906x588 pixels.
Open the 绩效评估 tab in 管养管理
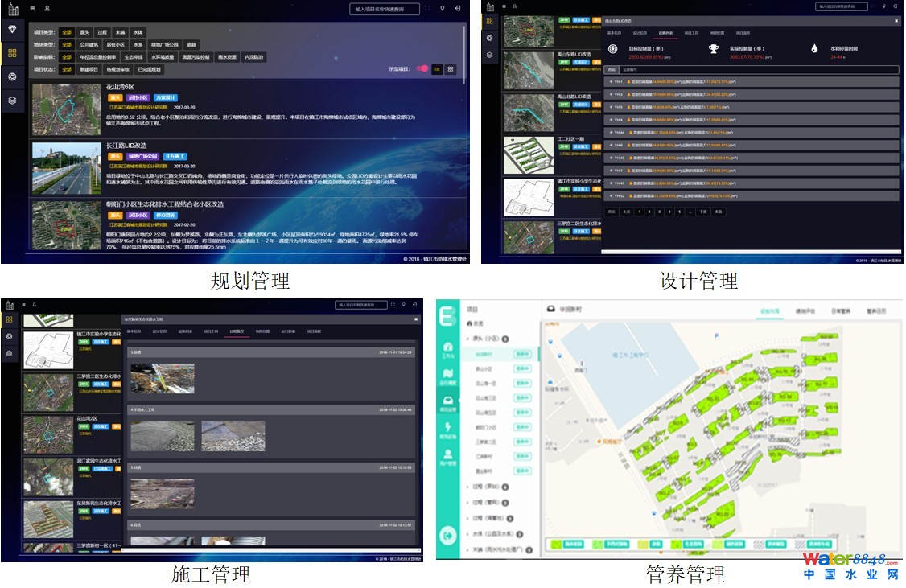pyautogui.click(x=805, y=310)
